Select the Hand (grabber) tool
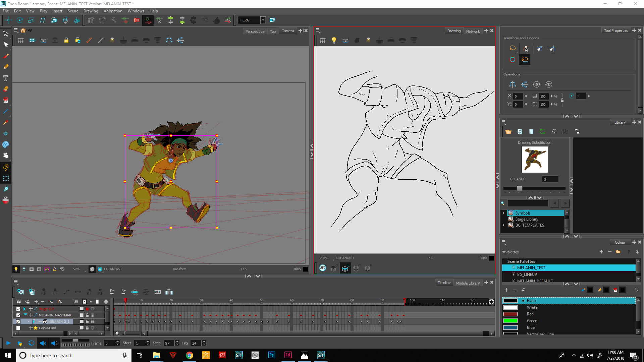The image size is (644, 362). coord(6,156)
